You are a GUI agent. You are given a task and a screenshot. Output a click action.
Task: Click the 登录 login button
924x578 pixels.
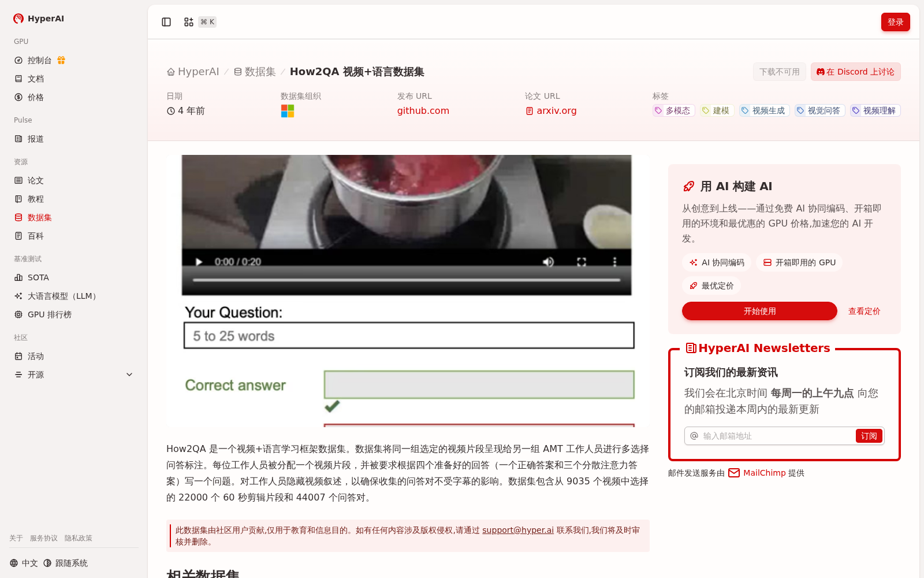point(895,22)
